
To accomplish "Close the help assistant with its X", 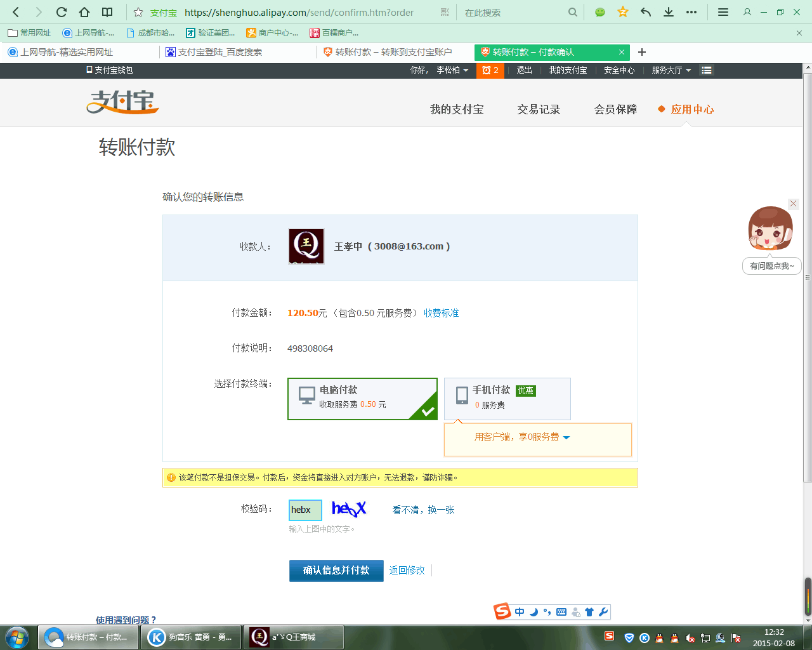I will tap(793, 203).
